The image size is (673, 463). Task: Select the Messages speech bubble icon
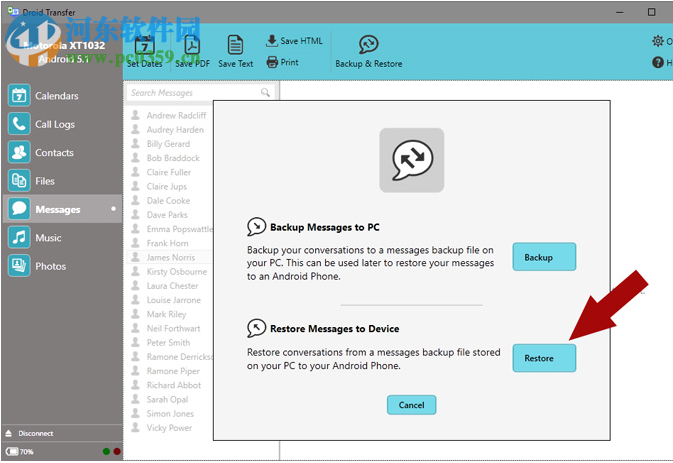click(19, 209)
